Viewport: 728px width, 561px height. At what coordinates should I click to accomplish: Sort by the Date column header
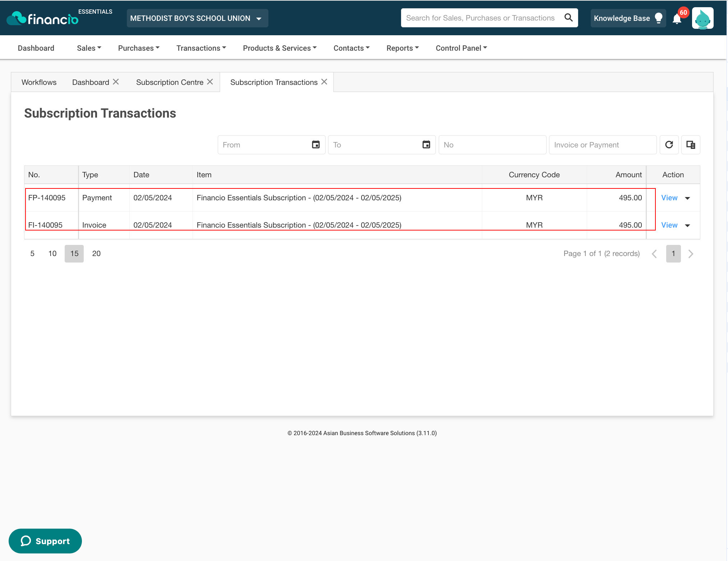(x=161, y=175)
